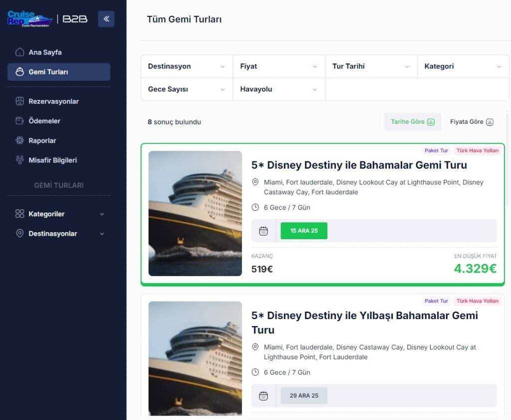This screenshot has width=511, height=420.
Task: Open Ana Sayfa menu item
Action: (59, 52)
